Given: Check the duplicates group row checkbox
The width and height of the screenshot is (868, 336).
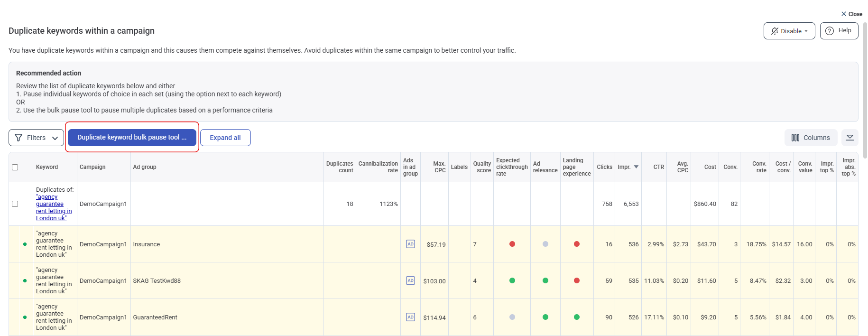Looking at the screenshot, I should pos(15,204).
